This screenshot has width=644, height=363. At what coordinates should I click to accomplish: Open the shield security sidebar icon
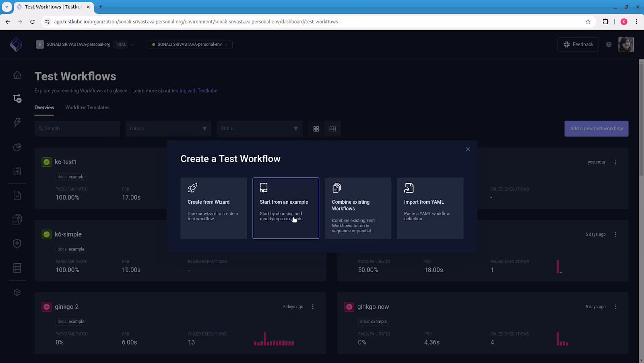[17, 244]
